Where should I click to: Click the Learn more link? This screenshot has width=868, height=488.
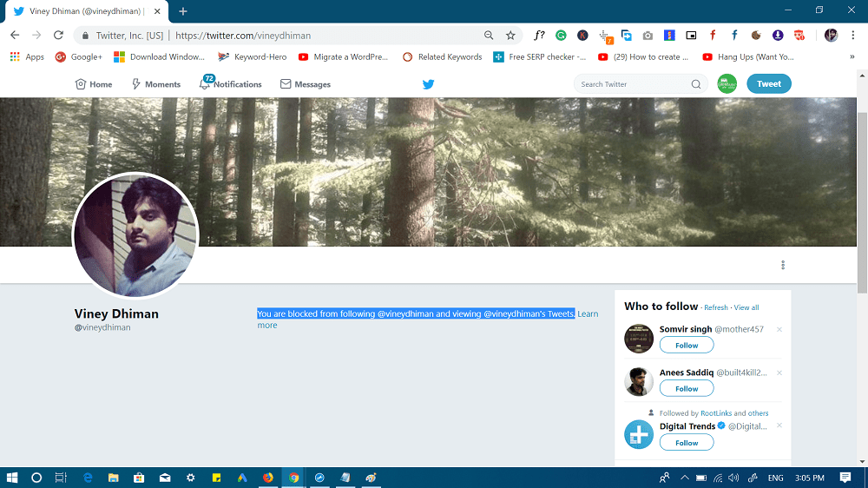[588, 313]
